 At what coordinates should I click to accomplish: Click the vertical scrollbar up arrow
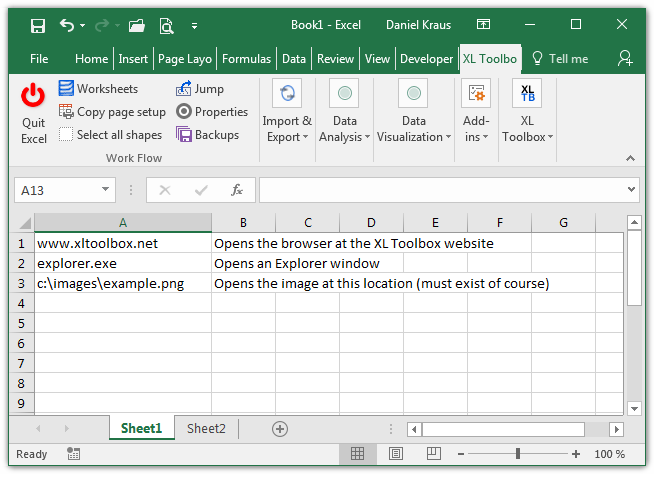634,223
